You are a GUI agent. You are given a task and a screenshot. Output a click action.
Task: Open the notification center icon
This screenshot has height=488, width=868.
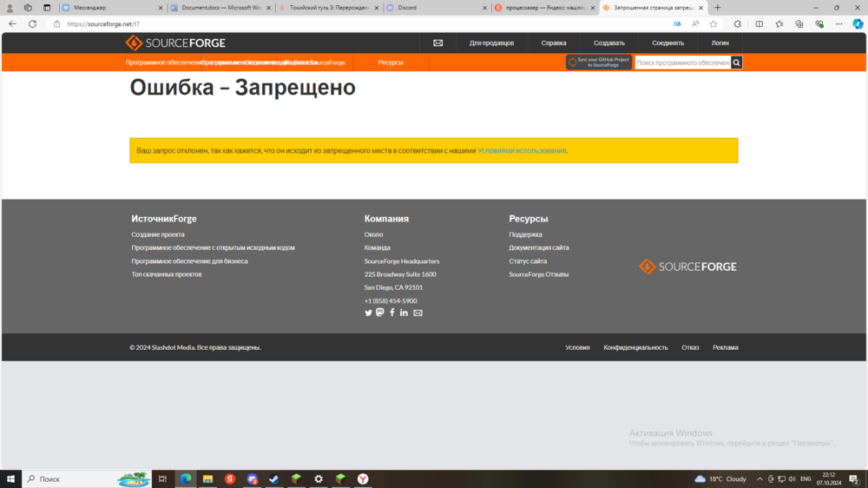click(x=854, y=479)
